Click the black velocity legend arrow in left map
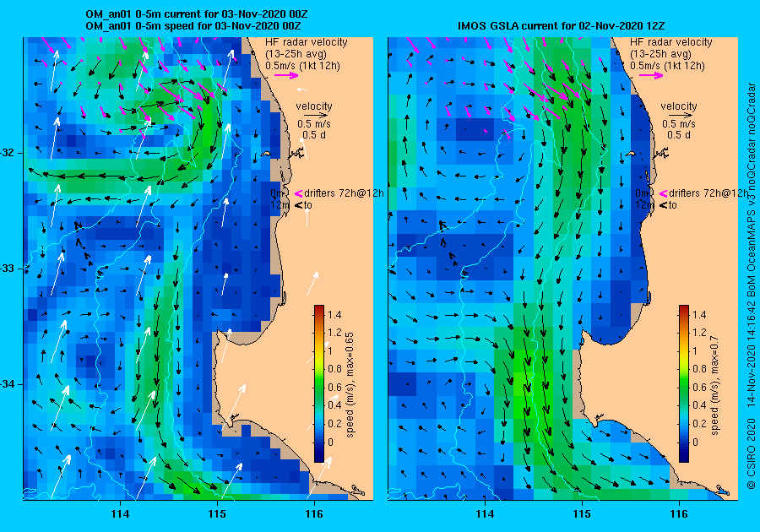 (x=316, y=116)
